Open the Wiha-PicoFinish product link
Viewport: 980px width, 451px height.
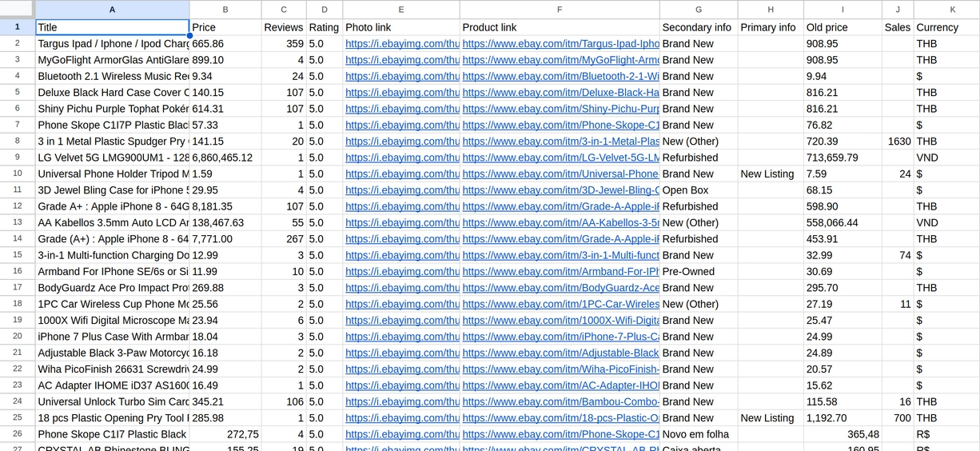[560, 369]
